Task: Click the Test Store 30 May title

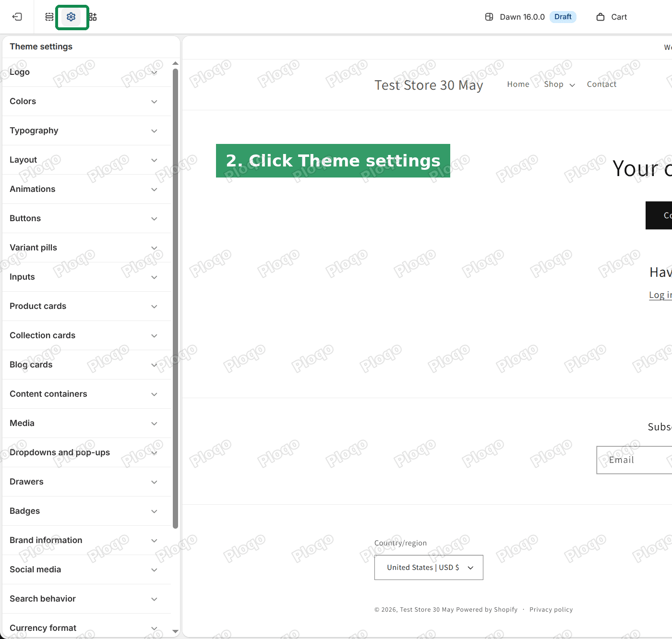Action: pyautogui.click(x=429, y=85)
